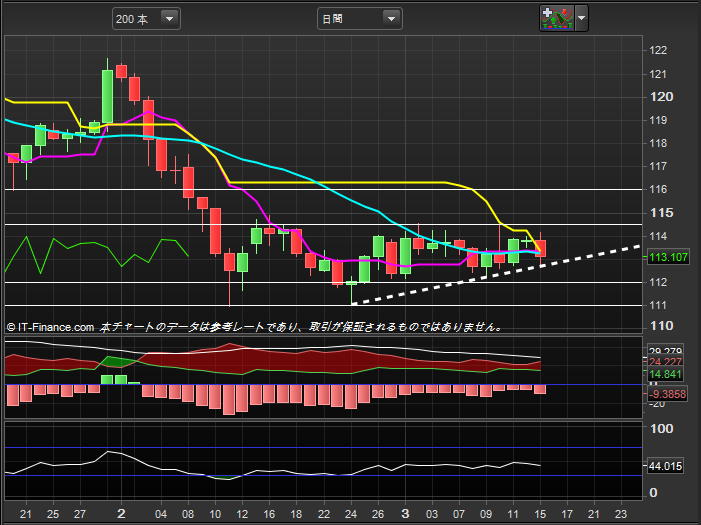This screenshot has height=525, width=701.
Task: Click the RSI value label 44.015
Action: click(665, 466)
